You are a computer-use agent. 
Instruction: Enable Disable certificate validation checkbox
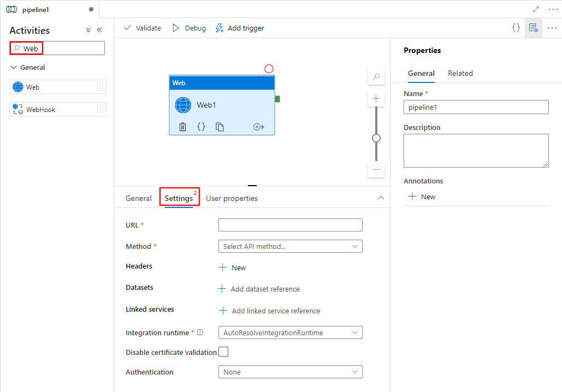tap(223, 352)
